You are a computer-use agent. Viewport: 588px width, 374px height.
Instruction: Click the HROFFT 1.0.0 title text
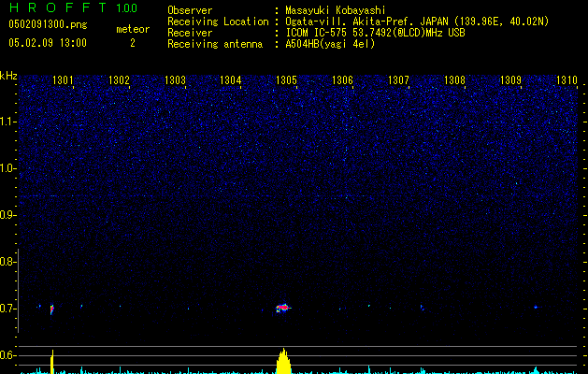73,7
